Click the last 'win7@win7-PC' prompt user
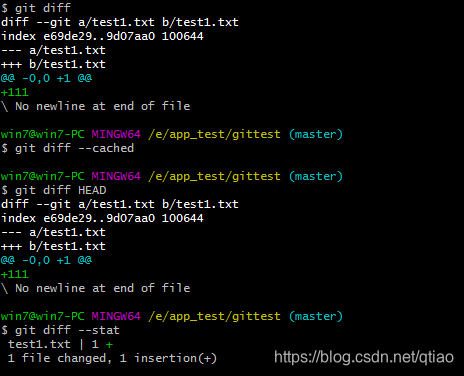Screen dimensions: 464x376 (43, 316)
